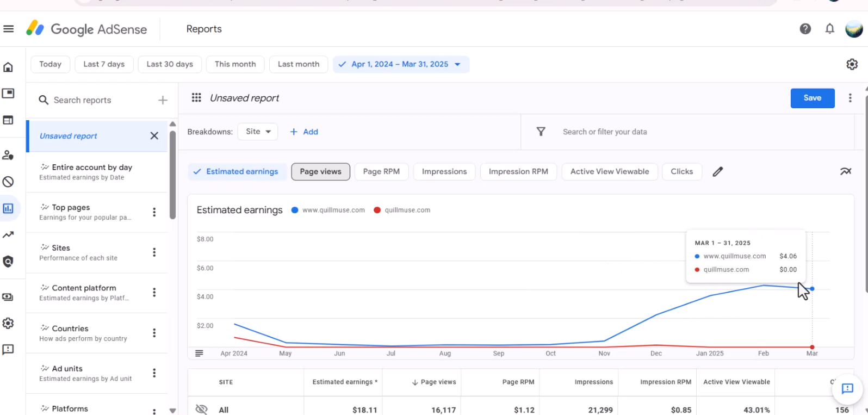This screenshot has width=868, height=415.
Task: Open the chart legend list icon
Action: click(x=199, y=354)
